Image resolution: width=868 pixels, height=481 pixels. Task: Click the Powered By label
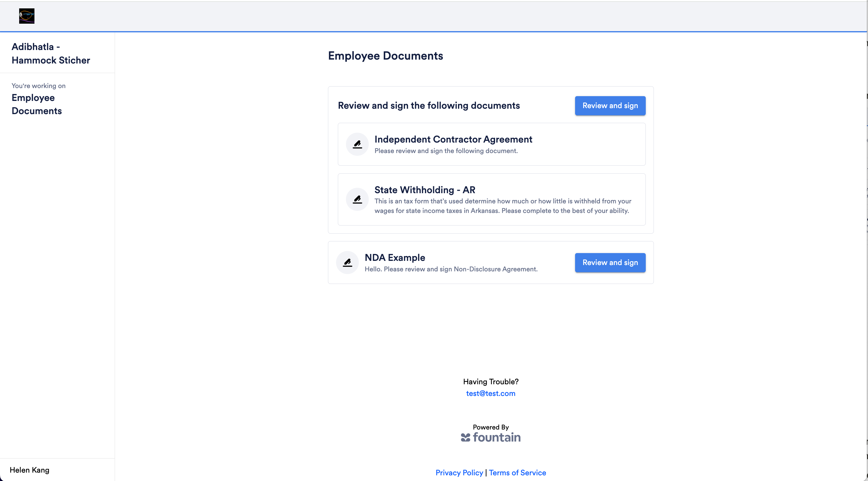(x=491, y=427)
